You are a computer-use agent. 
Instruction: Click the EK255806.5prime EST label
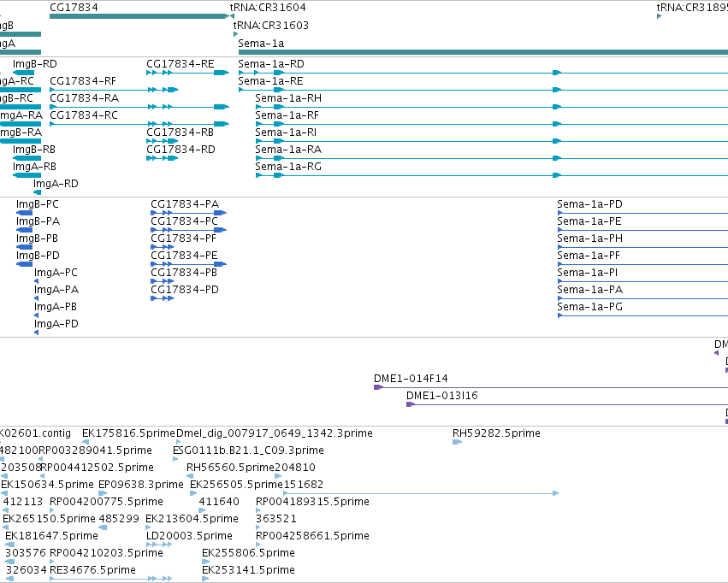tap(248, 553)
